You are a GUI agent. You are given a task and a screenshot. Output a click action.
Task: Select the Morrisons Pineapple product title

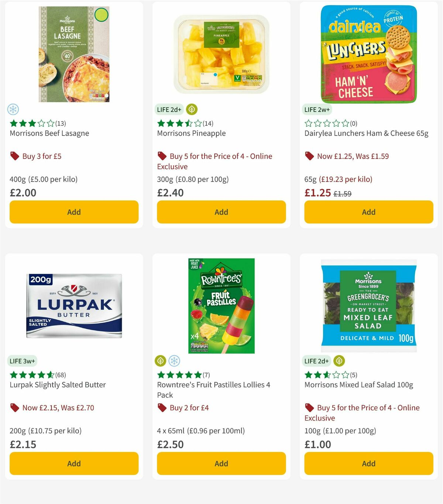(x=192, y=133)
